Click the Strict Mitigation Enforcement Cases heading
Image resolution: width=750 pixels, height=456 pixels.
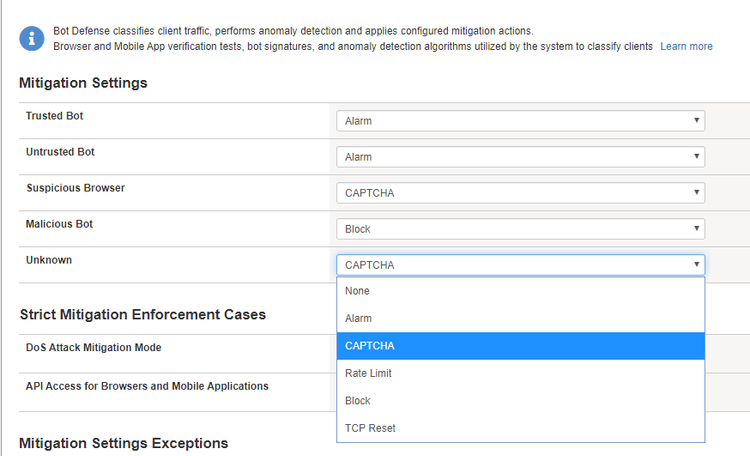[x=142, y=314]
